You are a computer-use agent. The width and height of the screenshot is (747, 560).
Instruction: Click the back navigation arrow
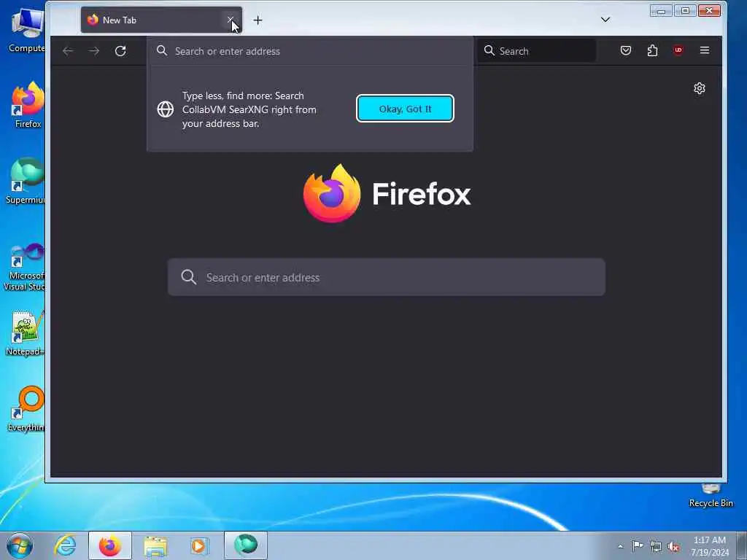[x=68, y=51]
